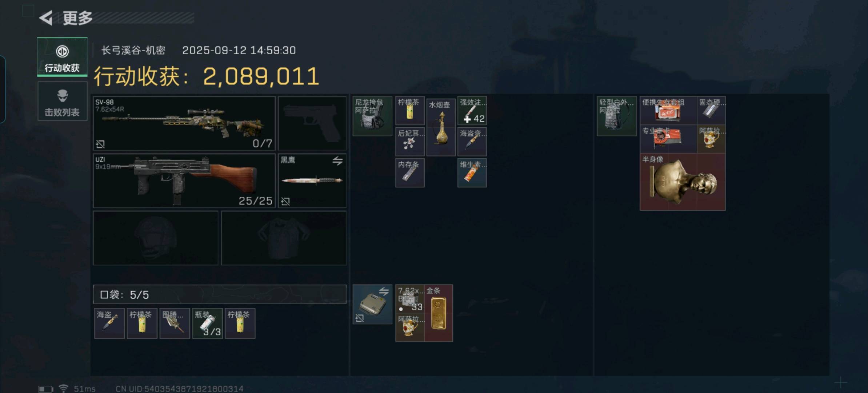Click the 黑鹰 knife swap arrows icon
The height and width of the screenshot is (393, 868).
[337, 161]
